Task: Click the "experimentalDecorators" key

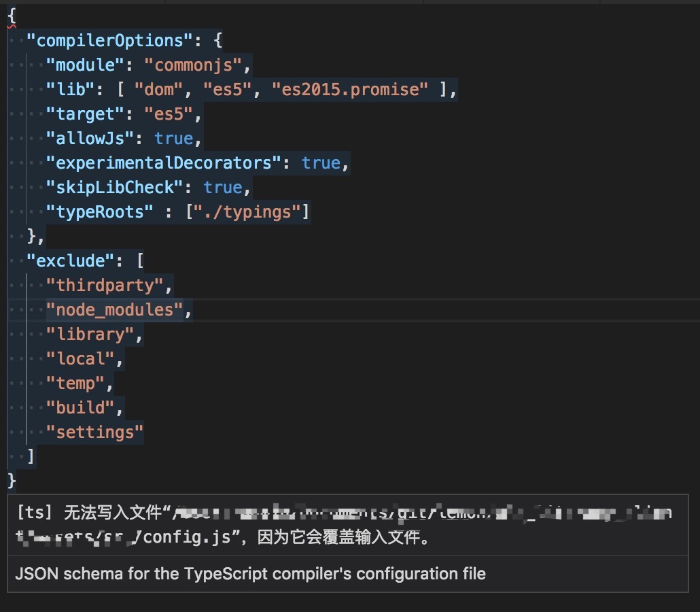Action: [x=164, y=163]
